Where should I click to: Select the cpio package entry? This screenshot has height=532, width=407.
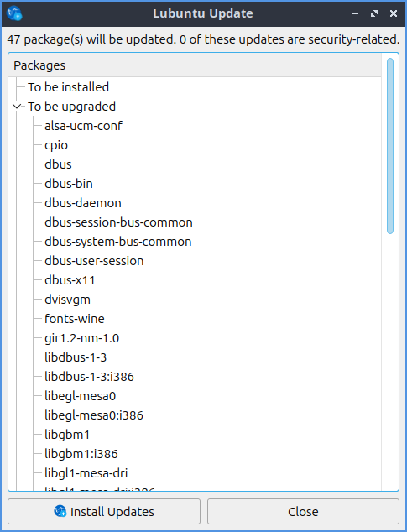(x=56, y=145)
